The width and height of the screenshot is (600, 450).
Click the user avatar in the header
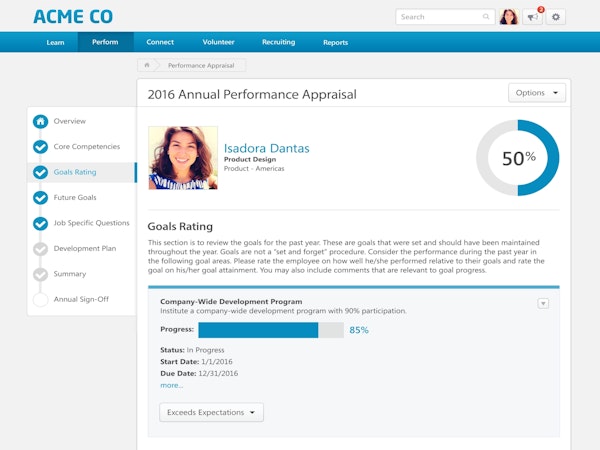pos(508,17)
